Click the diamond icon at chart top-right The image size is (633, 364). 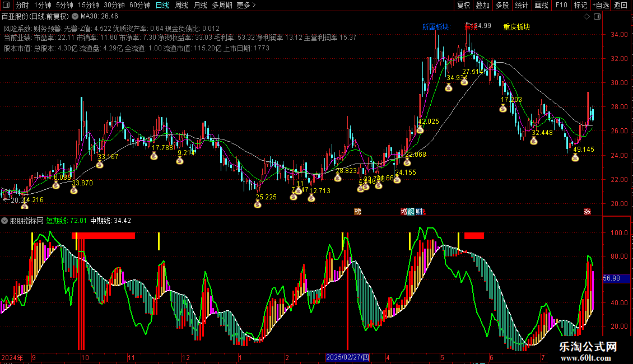click(x=587, y=17)
